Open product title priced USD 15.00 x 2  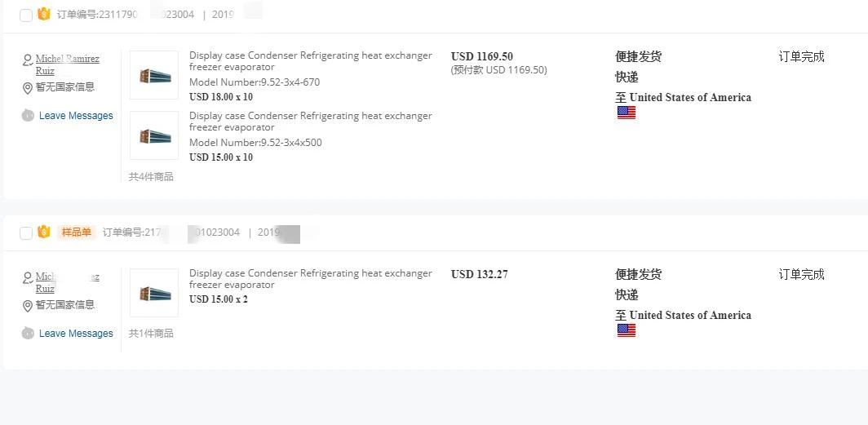click(310, 279)
